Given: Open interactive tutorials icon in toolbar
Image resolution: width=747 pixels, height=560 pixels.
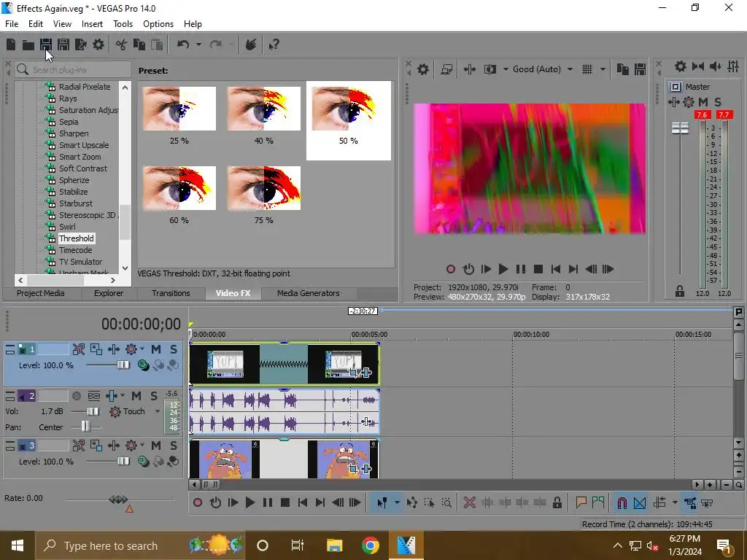Looking at the screenshot, I should 251,44.
